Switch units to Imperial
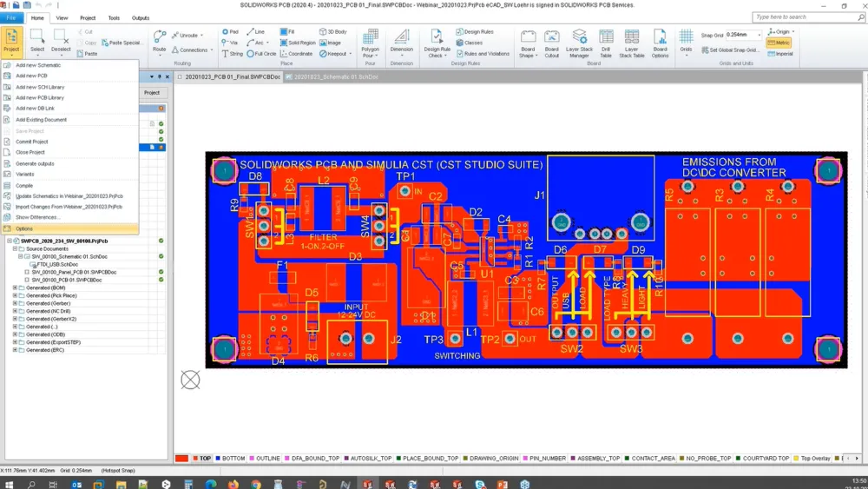The image size is (868, 489). click(780, 54)
